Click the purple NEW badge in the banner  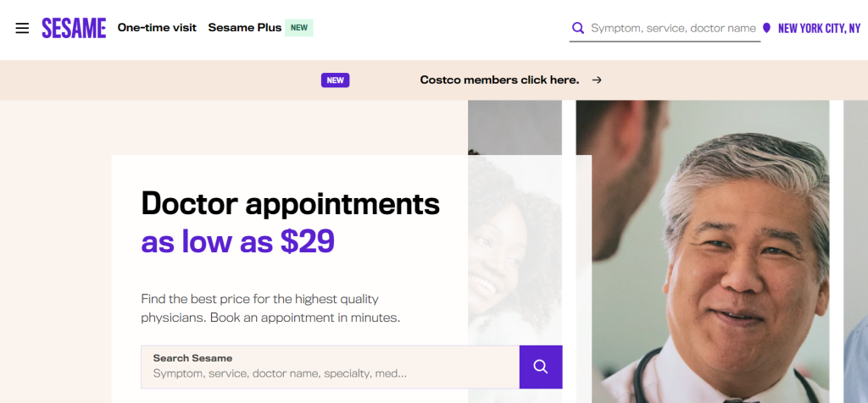pos(335,80)
